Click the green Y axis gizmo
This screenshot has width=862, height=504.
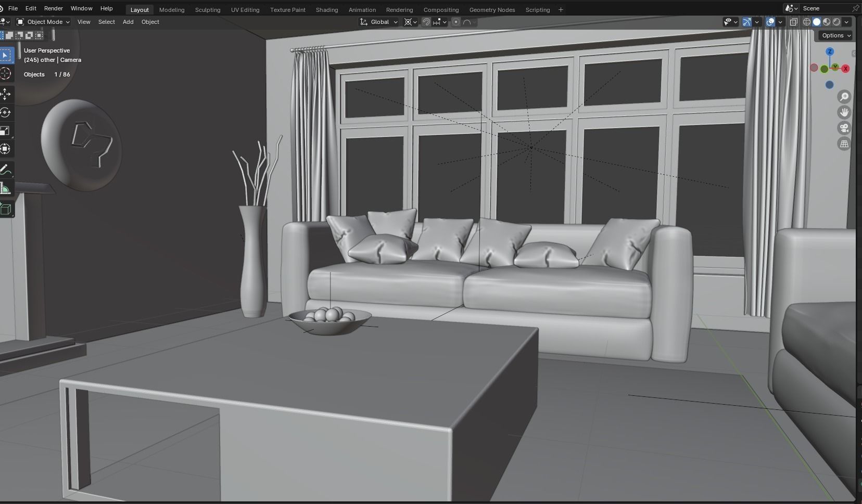(x=835, y=67)
